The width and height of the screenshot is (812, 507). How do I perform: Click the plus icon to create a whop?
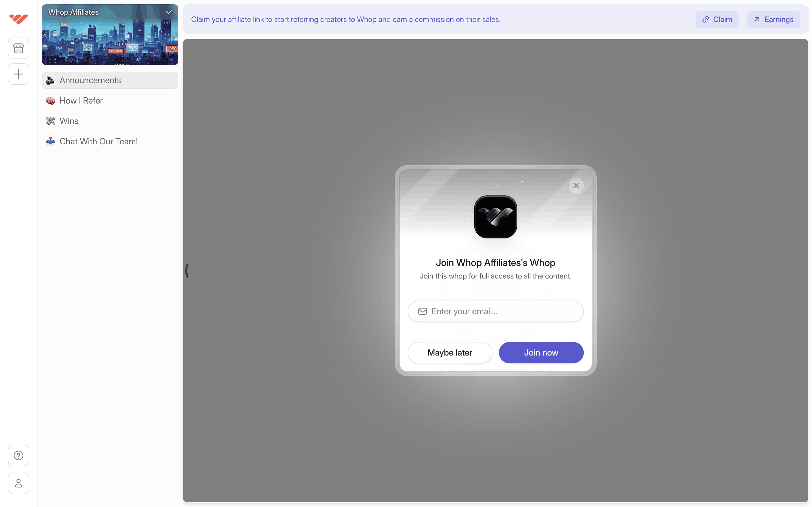click(19, 74)
